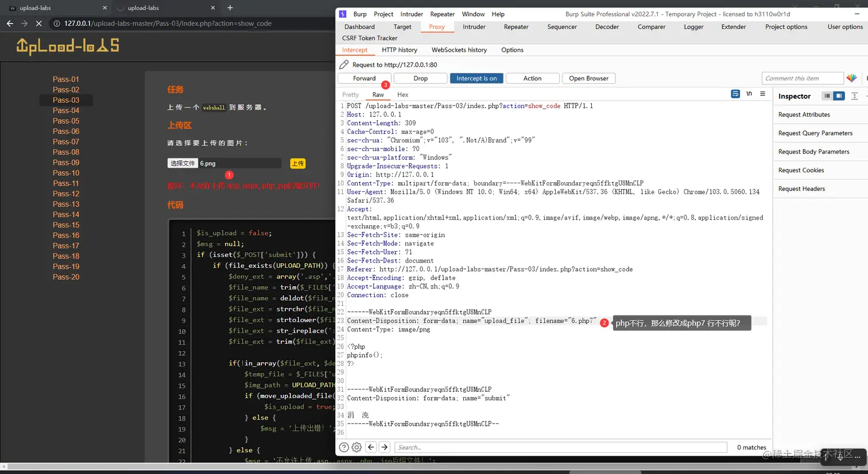The width and height of the screenshot is (868, 474).
Task: Switch to the Logger tab
Action: click(x=693, y=26)
